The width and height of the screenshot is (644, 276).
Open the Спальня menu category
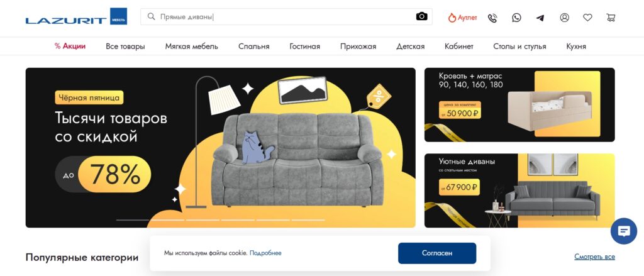tap(254, 47)
